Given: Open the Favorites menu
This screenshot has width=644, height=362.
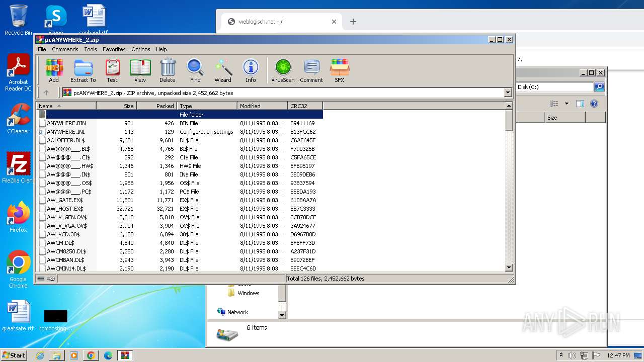Looking at the screenshot, I should pos(114,49).
